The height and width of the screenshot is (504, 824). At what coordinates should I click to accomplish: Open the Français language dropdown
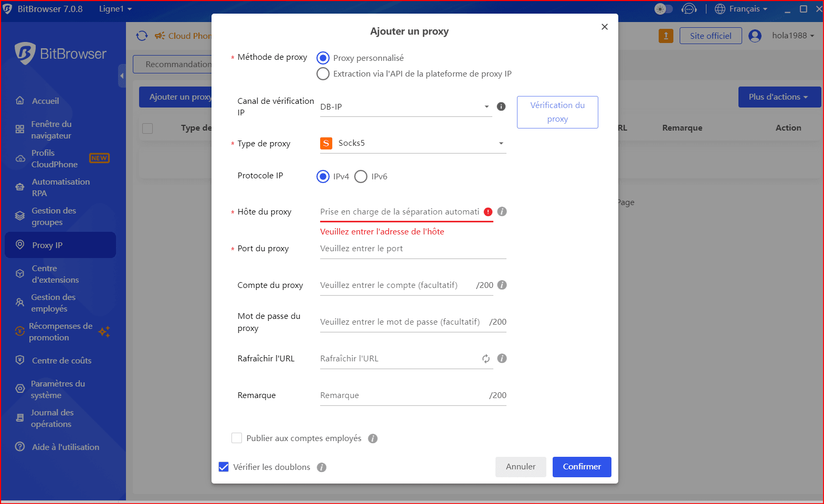point(741,9)
